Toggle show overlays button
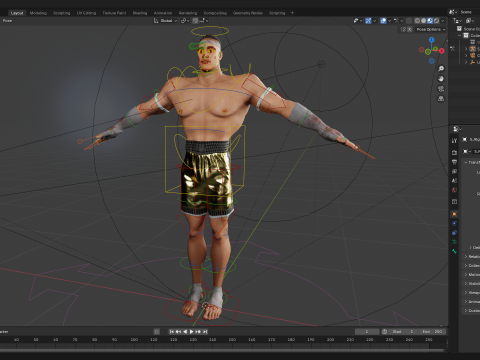Image resolution: width=480 pixels, height=360 pixels. tap(383, 21)
